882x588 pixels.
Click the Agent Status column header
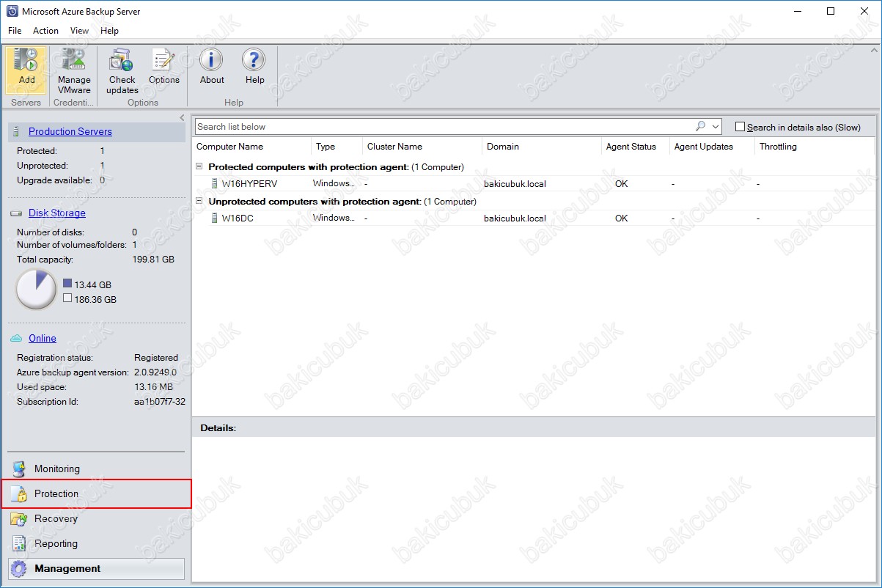(636, 147)
